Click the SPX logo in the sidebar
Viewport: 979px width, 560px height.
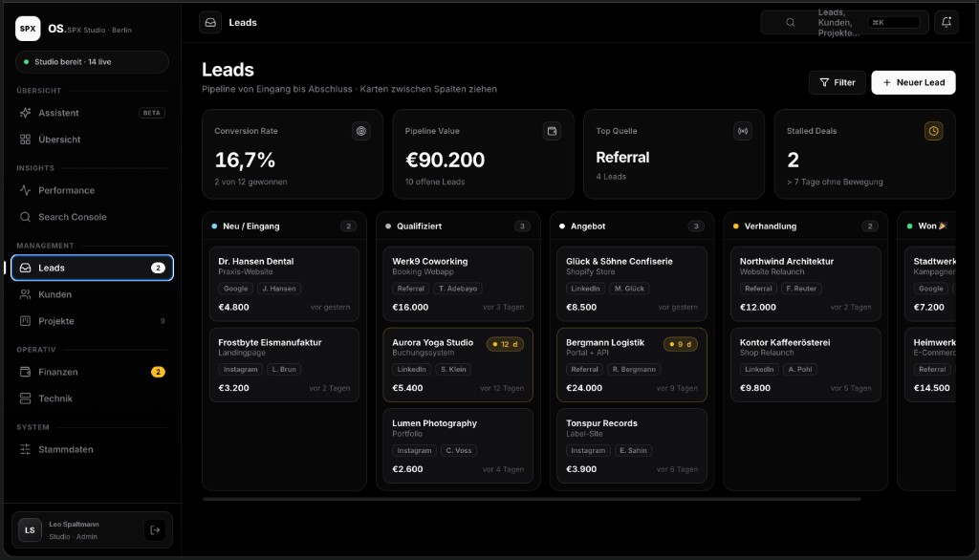click(x=28, y=29)
